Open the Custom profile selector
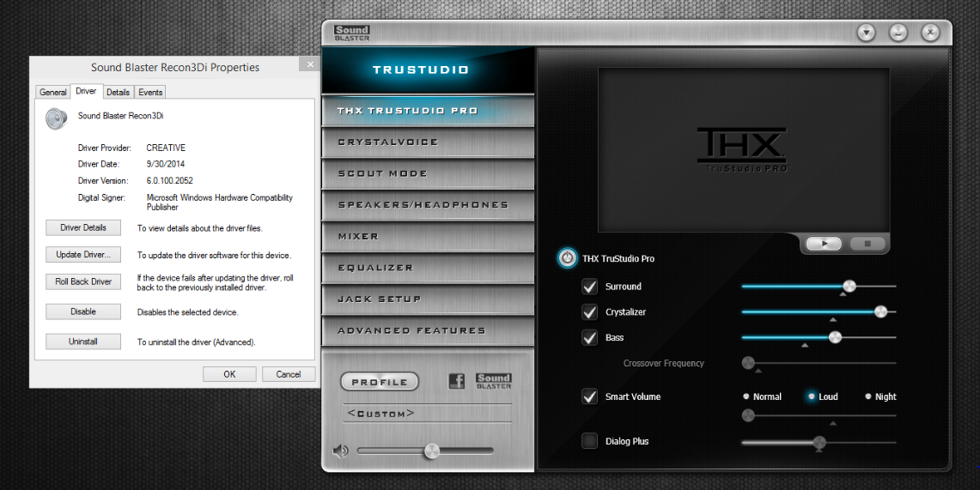Viewport: 980px width, 490px height. (427, 414)
